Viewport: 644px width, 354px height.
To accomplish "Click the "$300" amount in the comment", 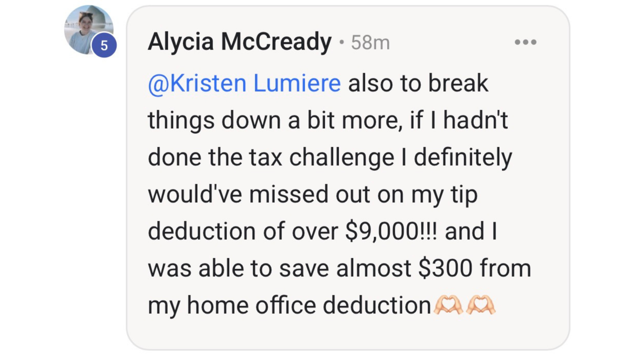I will 445,268.
